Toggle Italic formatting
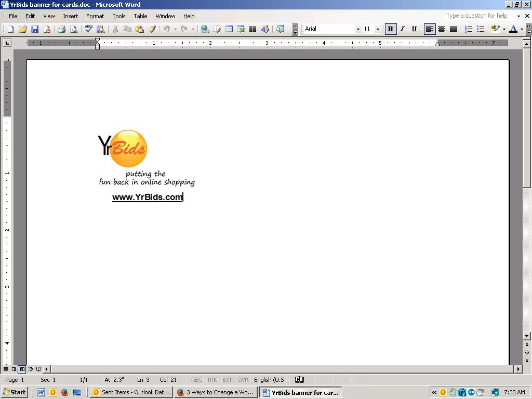Screen dimensions: 532x399 (402, 29)
